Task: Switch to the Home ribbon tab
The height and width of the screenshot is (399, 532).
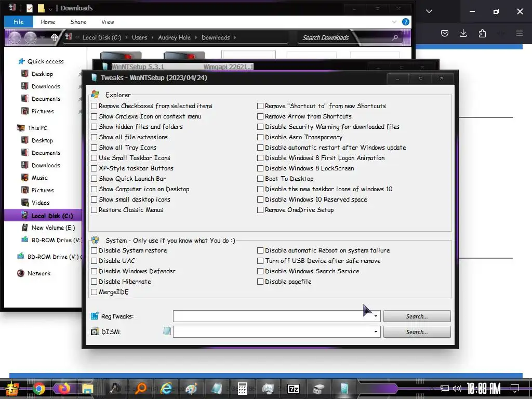Action: 47,22
